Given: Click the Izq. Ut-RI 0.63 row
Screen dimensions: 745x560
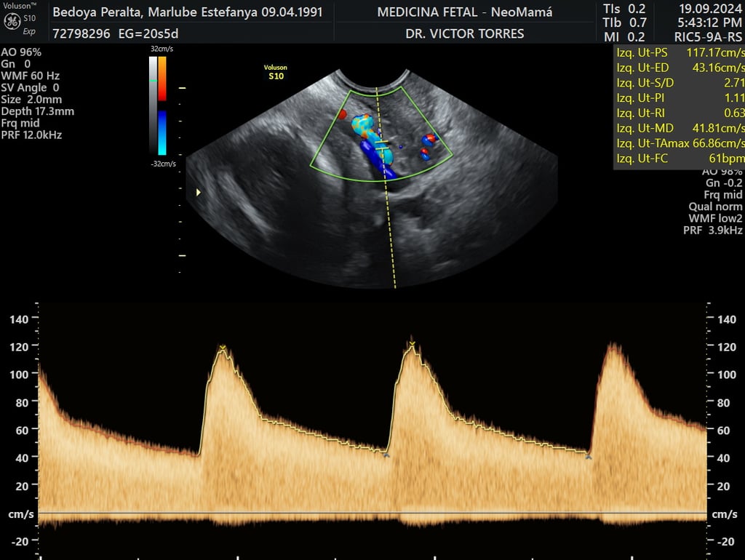Looking at the screenshot, I should tap(680, 113).
